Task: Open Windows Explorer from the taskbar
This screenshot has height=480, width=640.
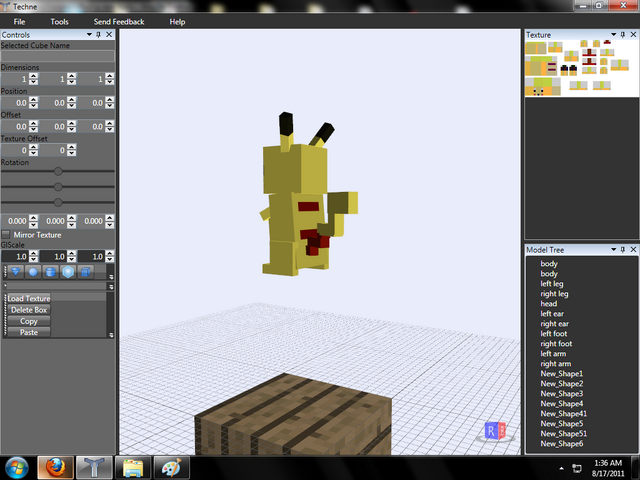Action: [133, 468]
